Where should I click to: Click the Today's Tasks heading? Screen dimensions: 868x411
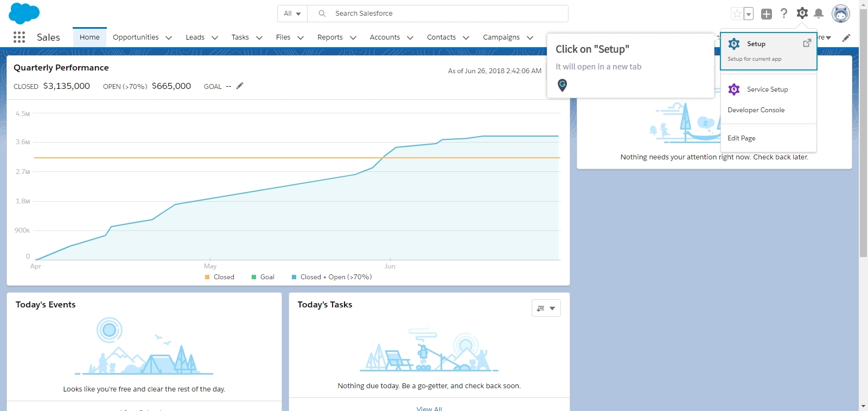[x=325, y=305]
